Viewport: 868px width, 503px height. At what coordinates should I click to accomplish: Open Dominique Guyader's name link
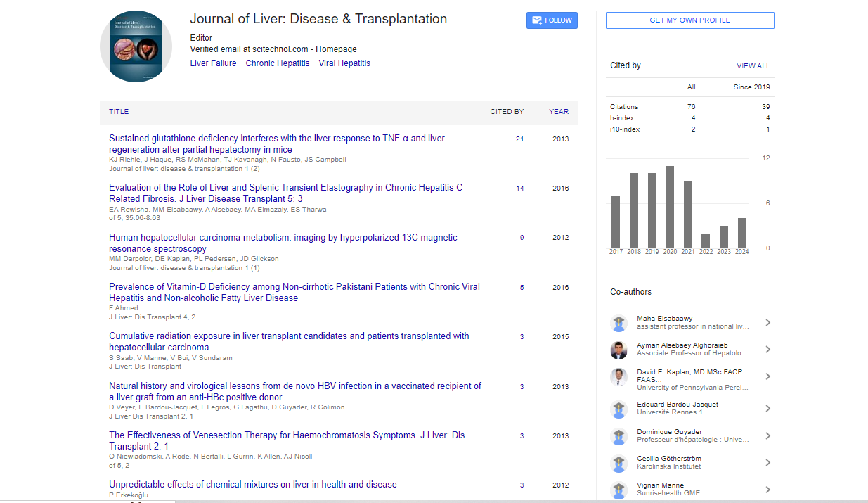coord(670,432)
